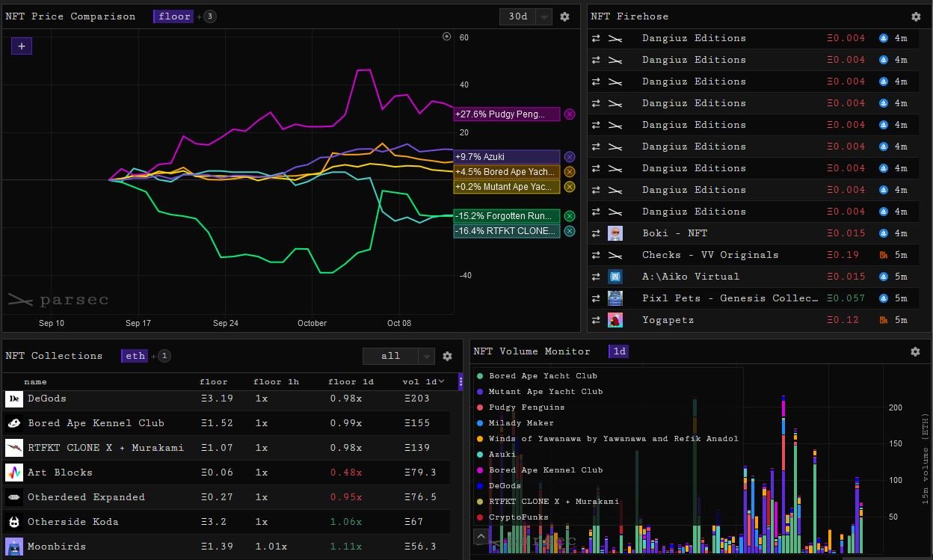Open the three-dot column menu in NFT Collections
This screenshot has width=933, height=560.
coord(461,381)
